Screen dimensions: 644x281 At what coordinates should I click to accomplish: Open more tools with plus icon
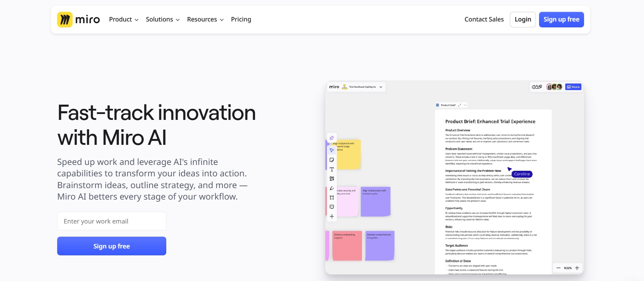tap(332, 216)
